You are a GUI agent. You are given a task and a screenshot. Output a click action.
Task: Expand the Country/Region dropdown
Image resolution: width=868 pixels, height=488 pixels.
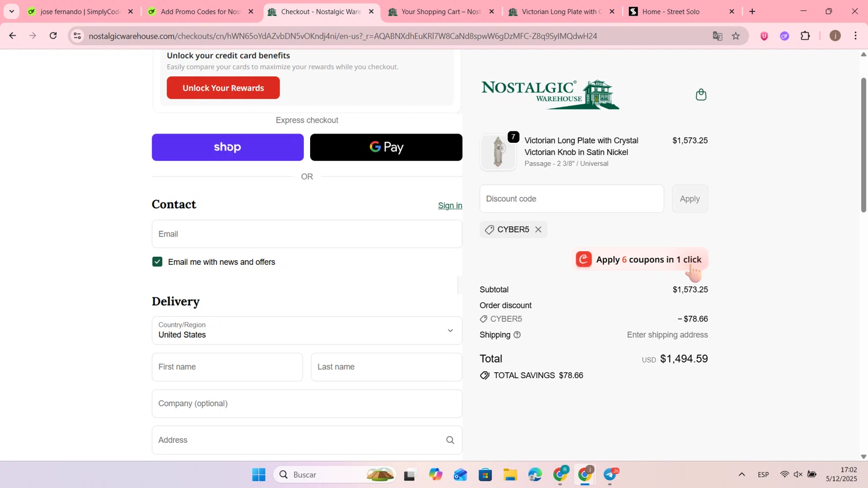click(x=307, y=330)
